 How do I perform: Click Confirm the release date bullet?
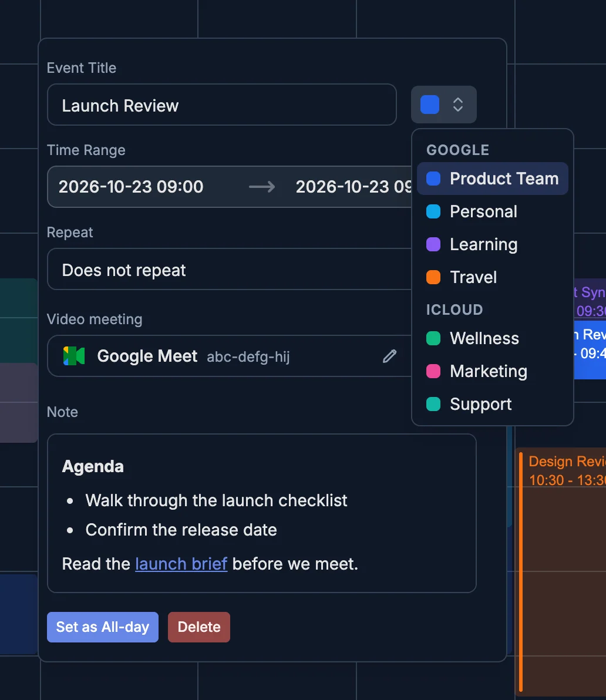pos(181,530)
